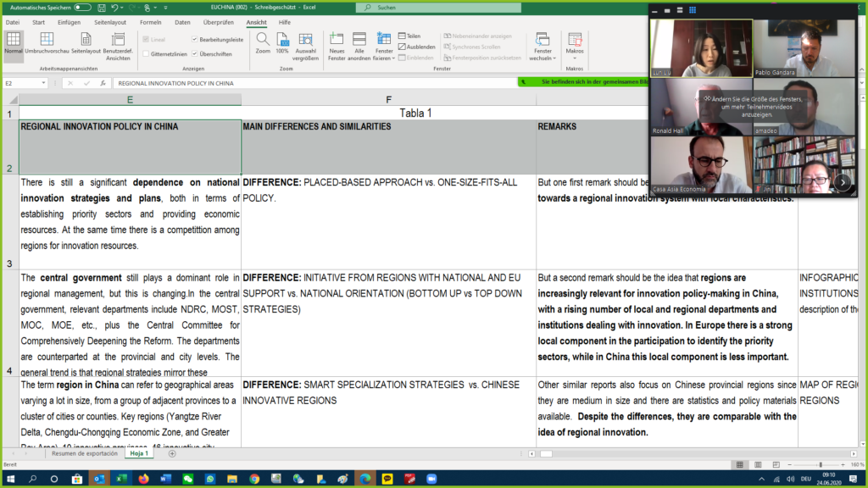Select the Seitenlayout view icon
This screenshot has height=488, width=868.
(x=86, y=44)
